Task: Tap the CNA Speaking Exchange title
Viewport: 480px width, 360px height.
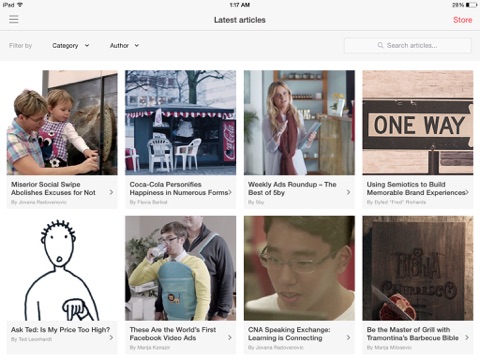Action: 289,334
